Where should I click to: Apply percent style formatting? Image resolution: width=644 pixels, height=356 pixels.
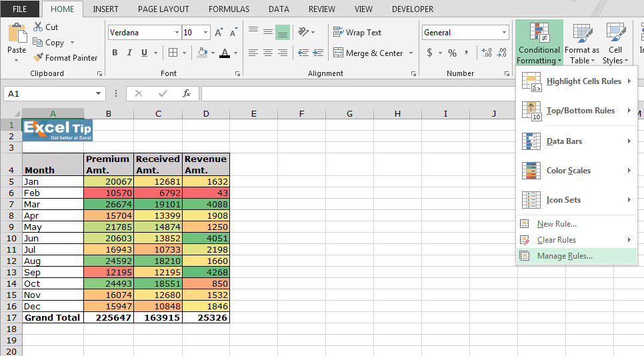coord(452,53)
